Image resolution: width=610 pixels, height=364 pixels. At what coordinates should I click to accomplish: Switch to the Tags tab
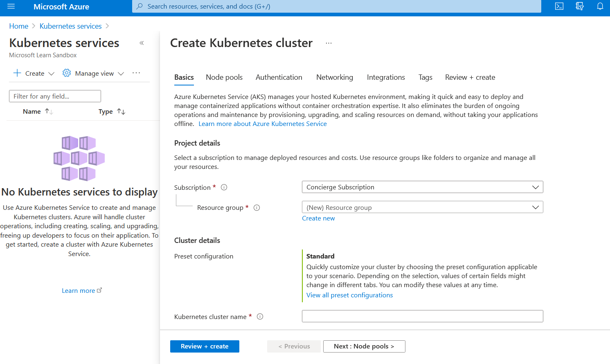pyautogui.click(x=425, y=77)
